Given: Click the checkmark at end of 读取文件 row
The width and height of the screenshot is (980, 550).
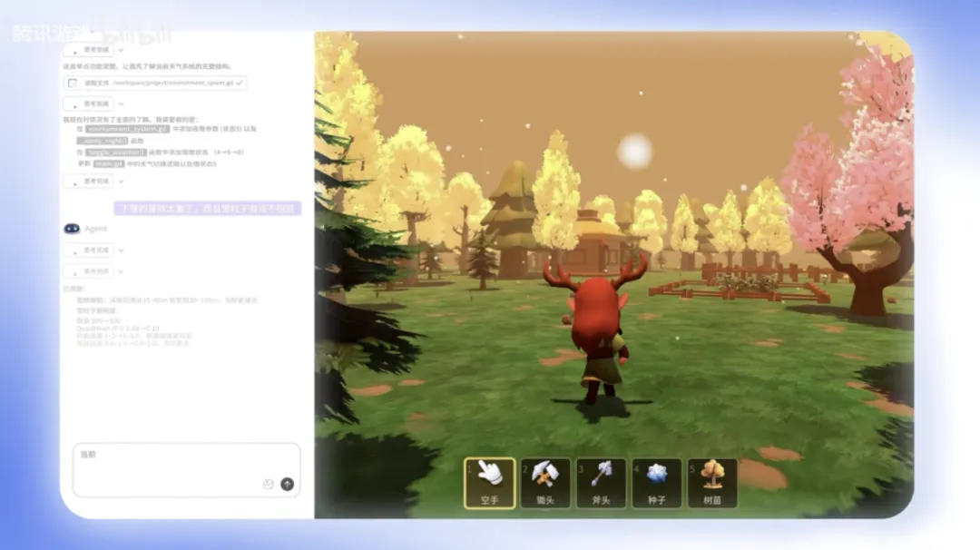Looking at the screenshot, I should pos(240,83).
